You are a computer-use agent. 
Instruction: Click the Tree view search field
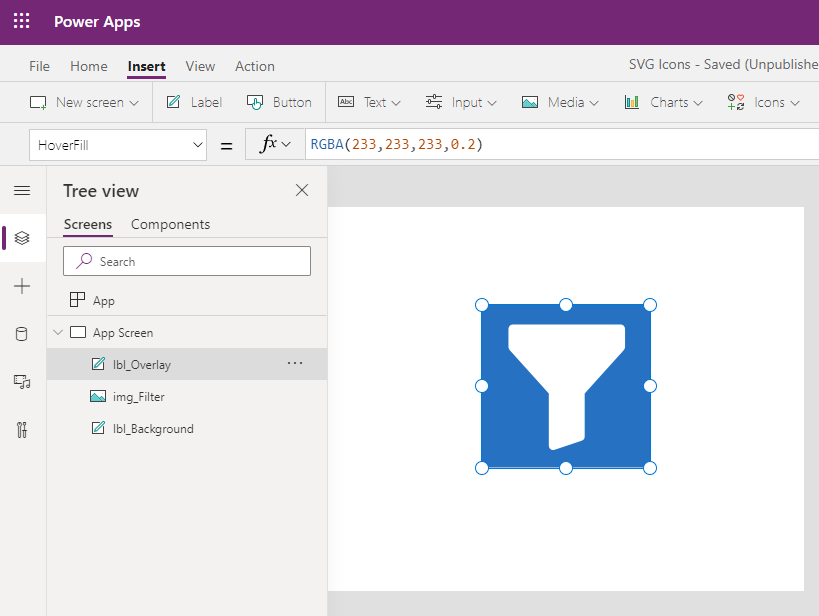(187, 261)
